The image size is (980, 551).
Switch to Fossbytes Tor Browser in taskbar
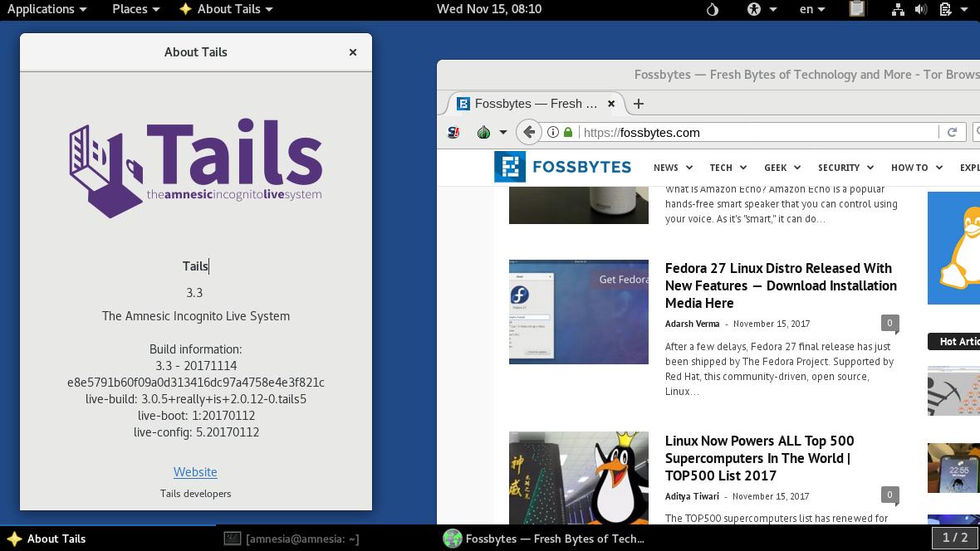pos(544,539)
